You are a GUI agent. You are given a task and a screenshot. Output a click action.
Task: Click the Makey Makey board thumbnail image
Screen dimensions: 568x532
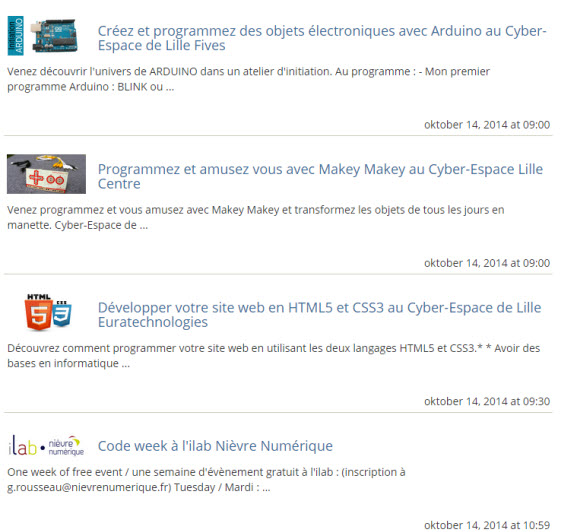pos(46,174)
